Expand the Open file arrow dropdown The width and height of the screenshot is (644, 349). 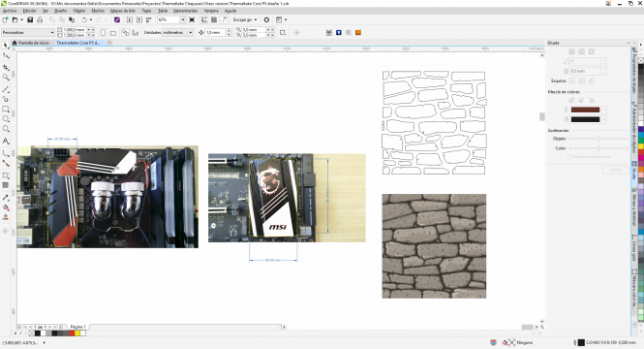(21, 19)
